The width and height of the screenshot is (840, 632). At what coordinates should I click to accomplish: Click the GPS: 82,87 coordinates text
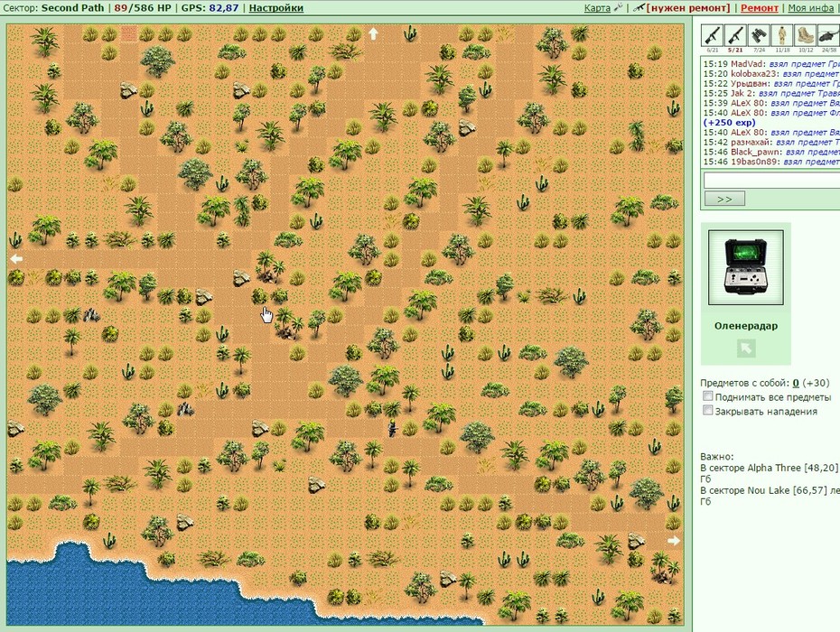pos(210,8)
